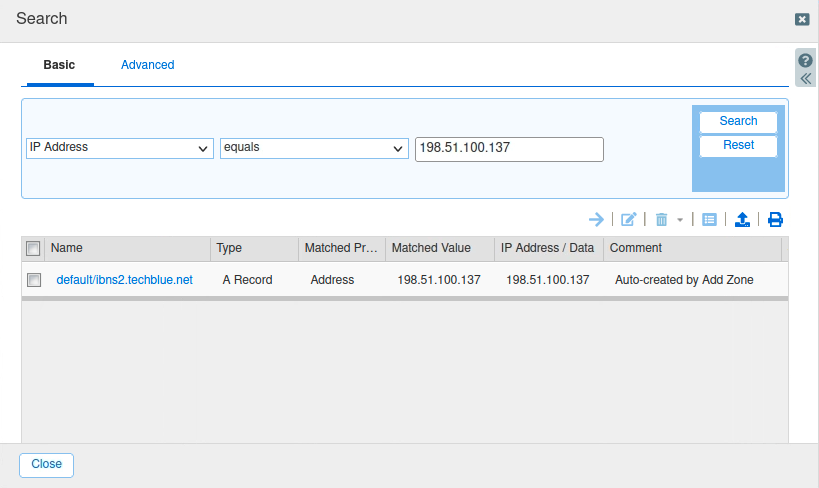
Task: Open the IP Address field dropdown
Action: point(119,148)
